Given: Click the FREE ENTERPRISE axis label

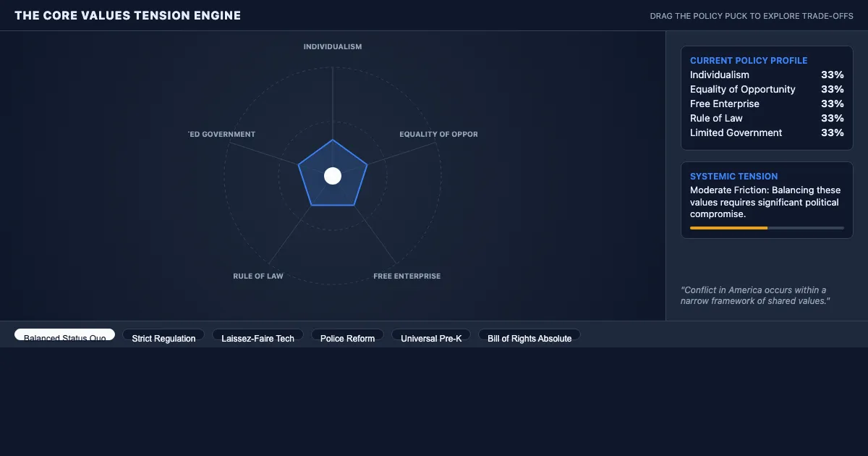Looking at the screenshot, I should pos(407,276).
